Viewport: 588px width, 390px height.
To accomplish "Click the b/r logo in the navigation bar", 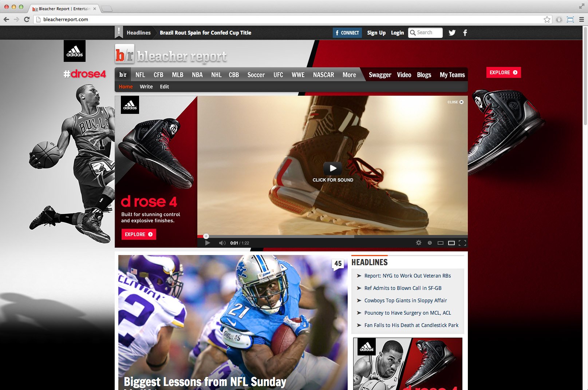I will (123, 75).
